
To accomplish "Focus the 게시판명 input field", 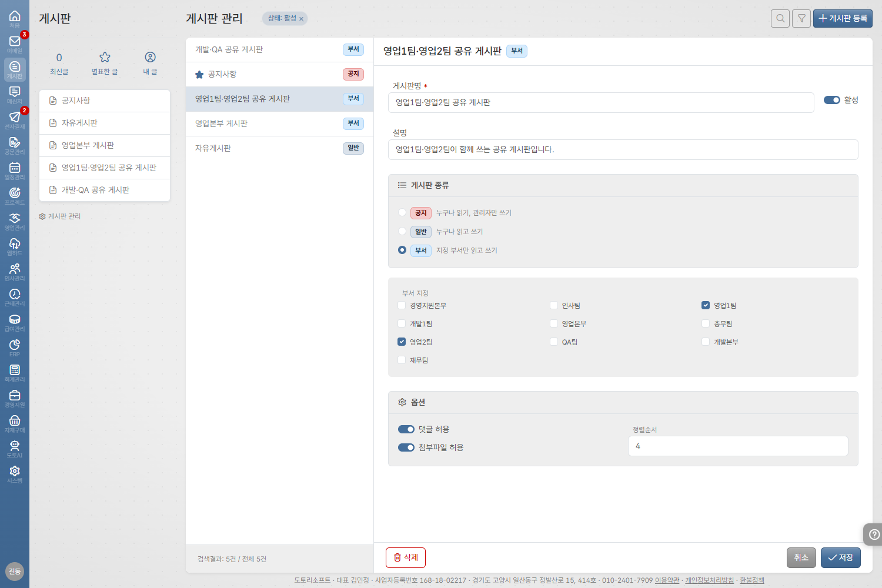I will pos(601,102).
